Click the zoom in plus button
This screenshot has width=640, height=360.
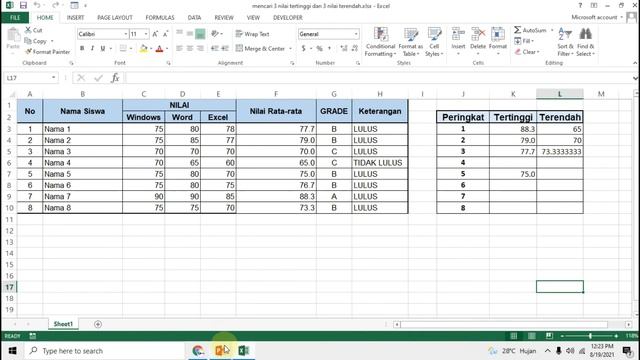tap(616, 336)
